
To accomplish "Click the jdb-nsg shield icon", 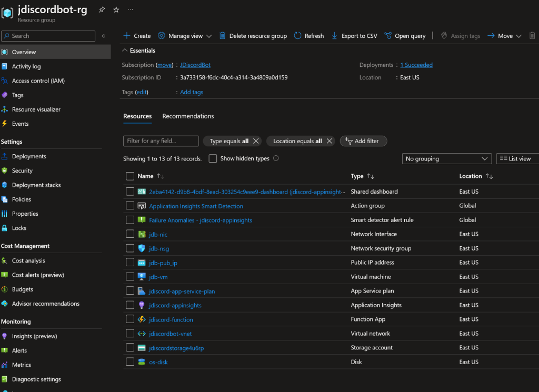I will [142, 248].
